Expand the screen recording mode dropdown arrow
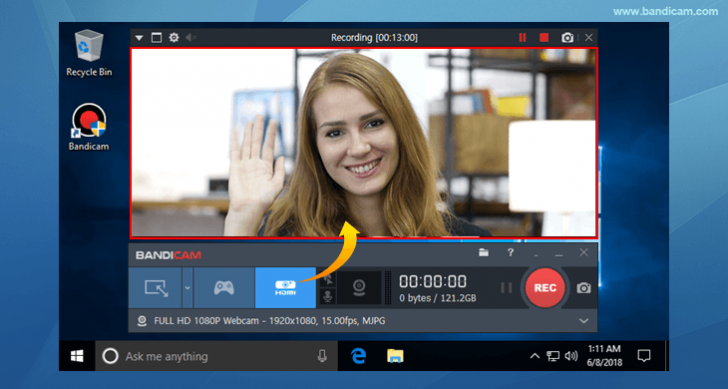This screenshot has height=389, width=728. pyautogui.click(x=187, y=288)
